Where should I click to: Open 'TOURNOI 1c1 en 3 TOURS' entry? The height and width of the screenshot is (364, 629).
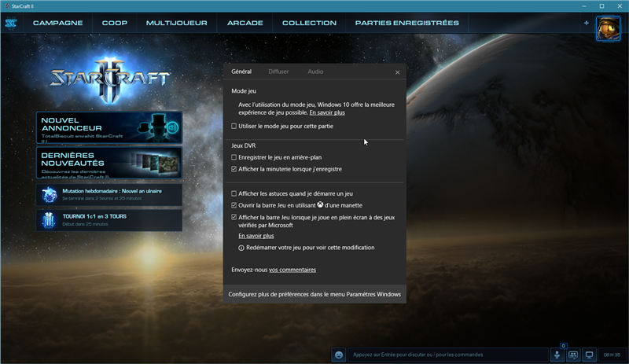(x=109, y=220)
